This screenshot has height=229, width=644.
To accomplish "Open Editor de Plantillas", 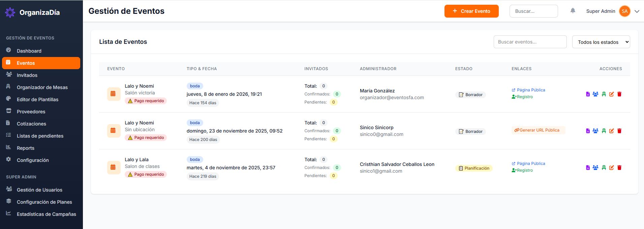I will coord(41,99).
